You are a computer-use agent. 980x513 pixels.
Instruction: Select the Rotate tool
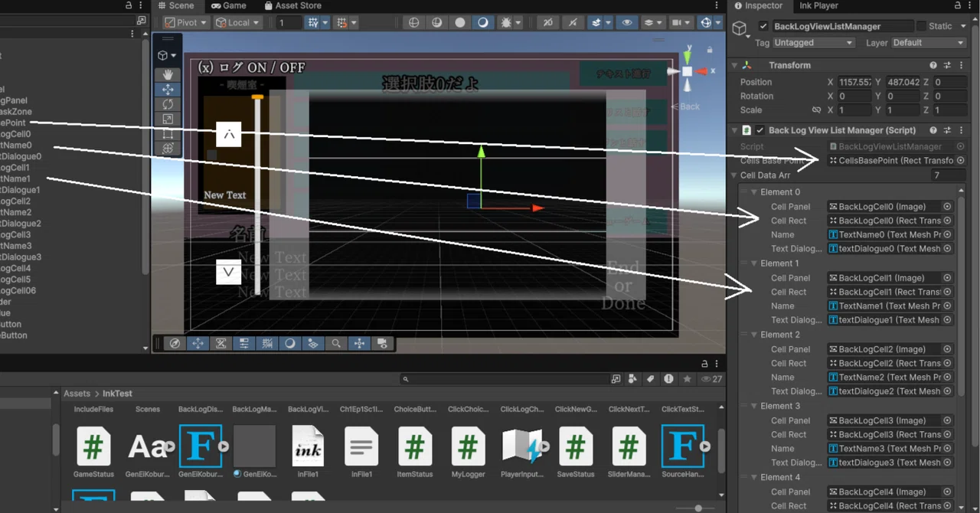(x=168, y=104)
